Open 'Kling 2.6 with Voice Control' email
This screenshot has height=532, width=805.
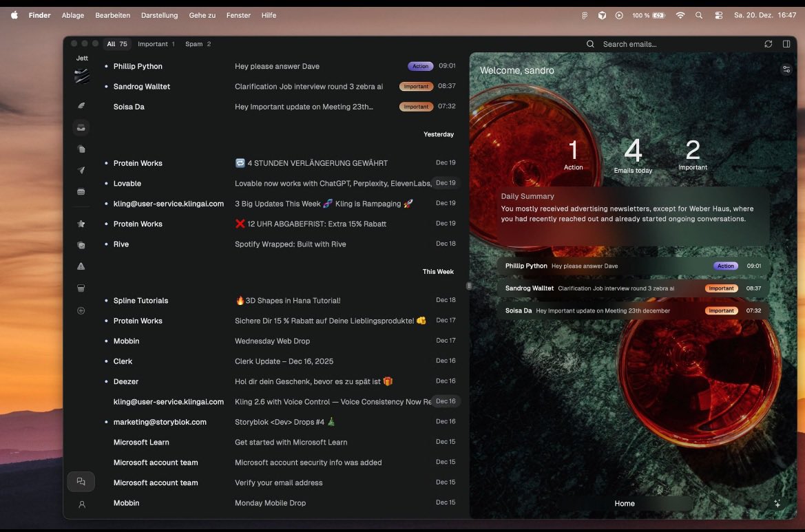click(280, 402)
